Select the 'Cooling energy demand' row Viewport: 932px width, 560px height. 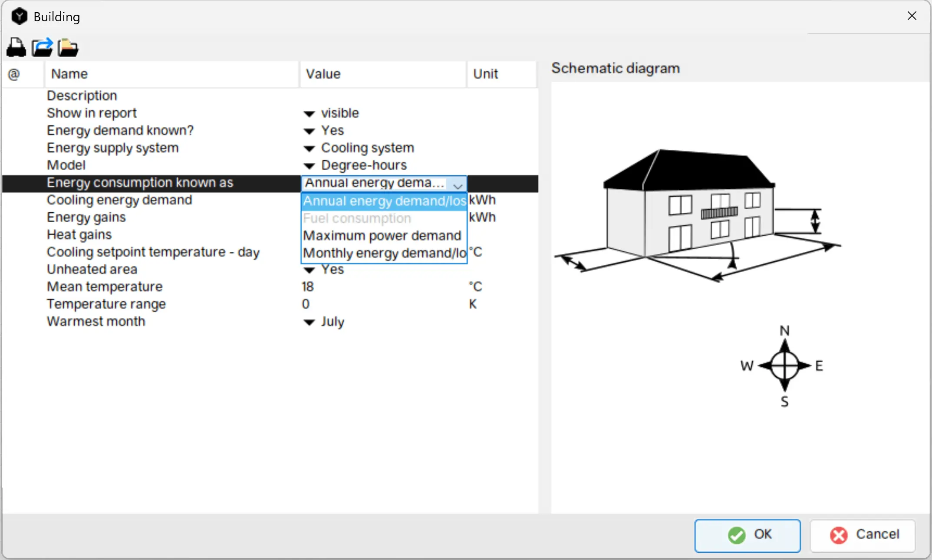click(x=119, y=200)
